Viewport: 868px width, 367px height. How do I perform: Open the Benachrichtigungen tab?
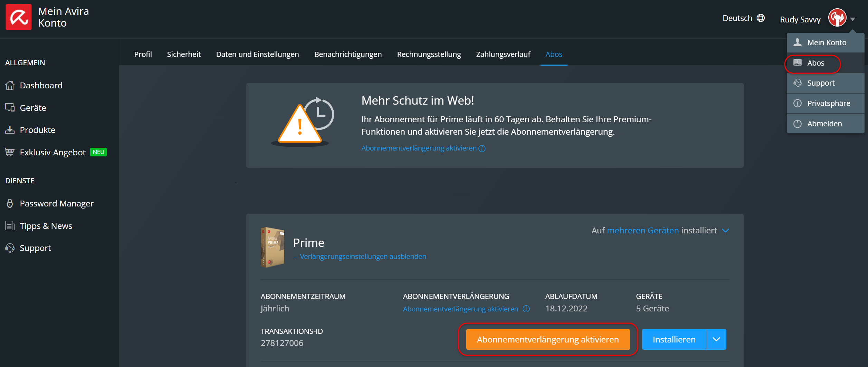[x=348, y=54]
